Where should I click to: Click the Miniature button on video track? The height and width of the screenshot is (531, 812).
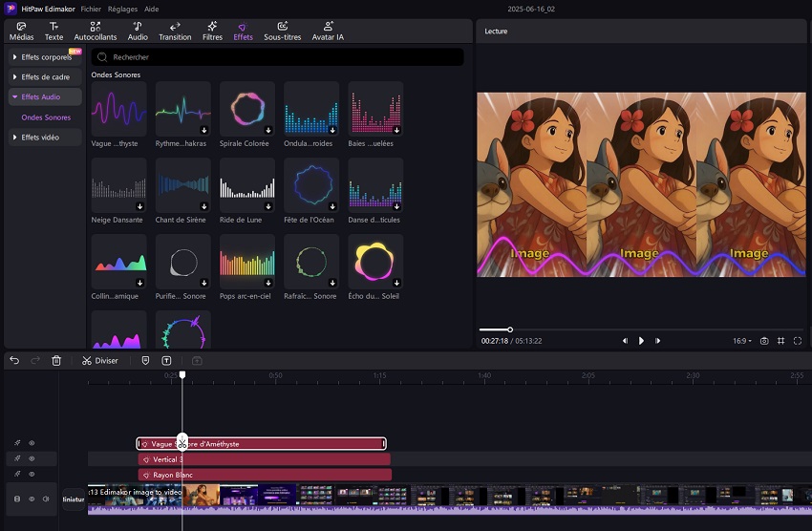click(74, 499)
